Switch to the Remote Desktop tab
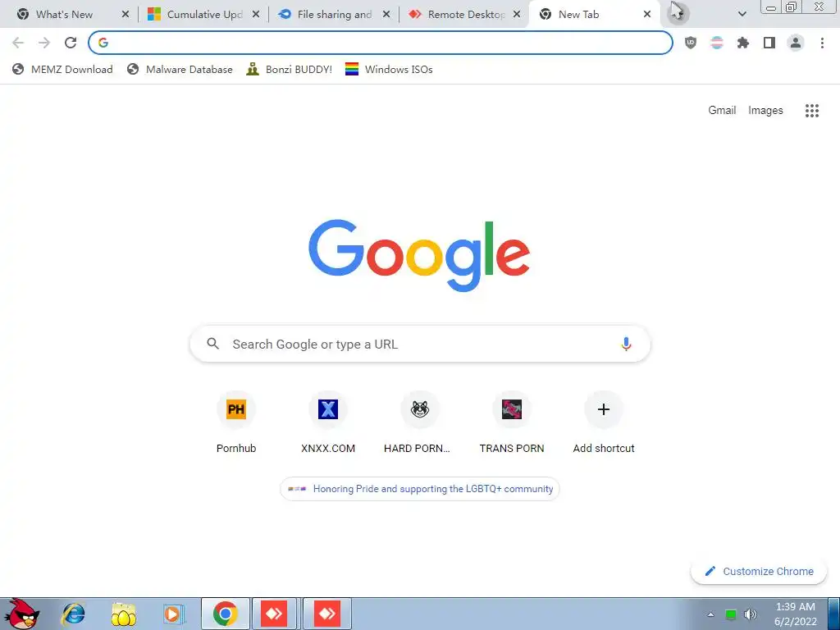This screenshot has width=840, height=630. [464, 15]
